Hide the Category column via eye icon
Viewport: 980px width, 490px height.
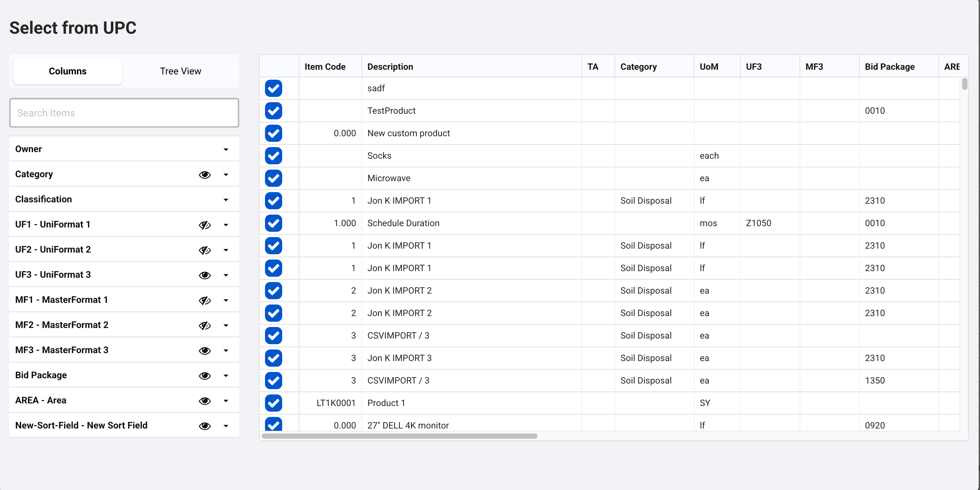click(x=205, y=174)
